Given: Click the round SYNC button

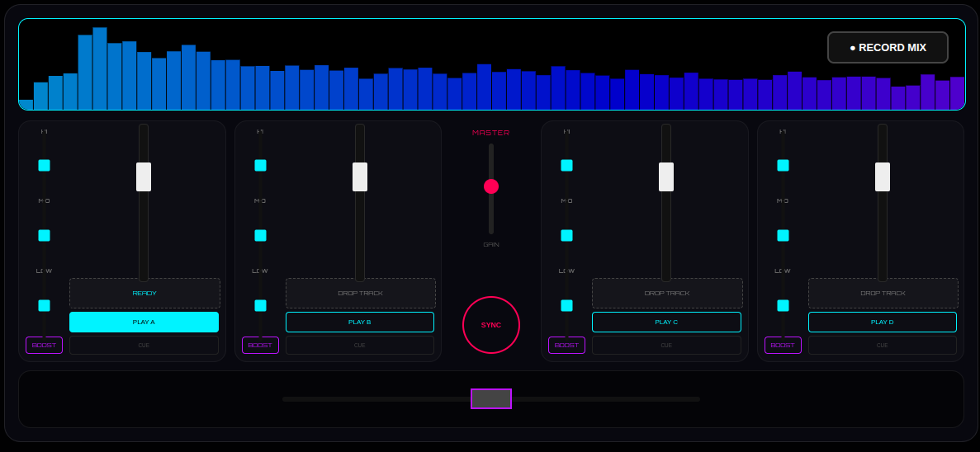Looking at the screenshot, I should click(x=491, y=325).
